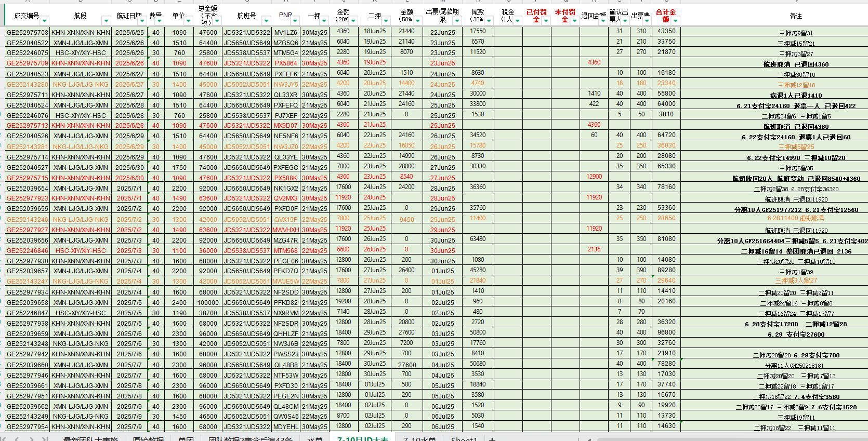Switch to the Sheet1 tab
Viewport: 868px width, 441px height.
pyautogui.click(x=464, y=439)
